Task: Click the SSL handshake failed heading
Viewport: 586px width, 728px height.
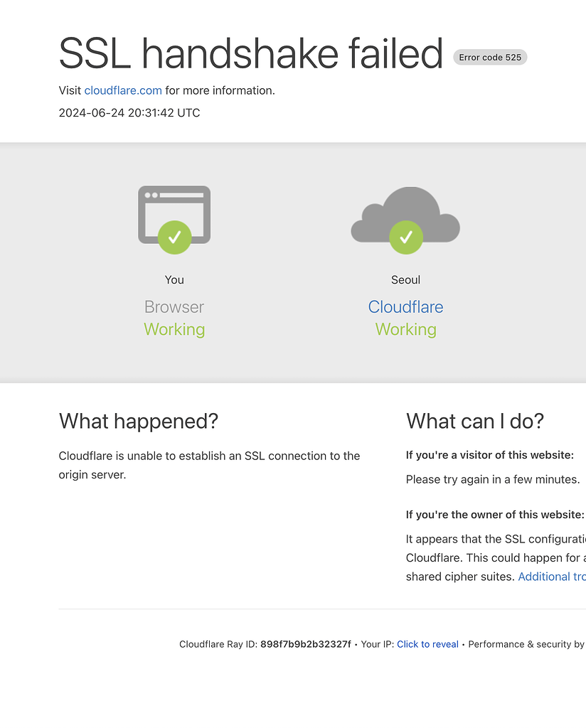Action: click(251, 53)
